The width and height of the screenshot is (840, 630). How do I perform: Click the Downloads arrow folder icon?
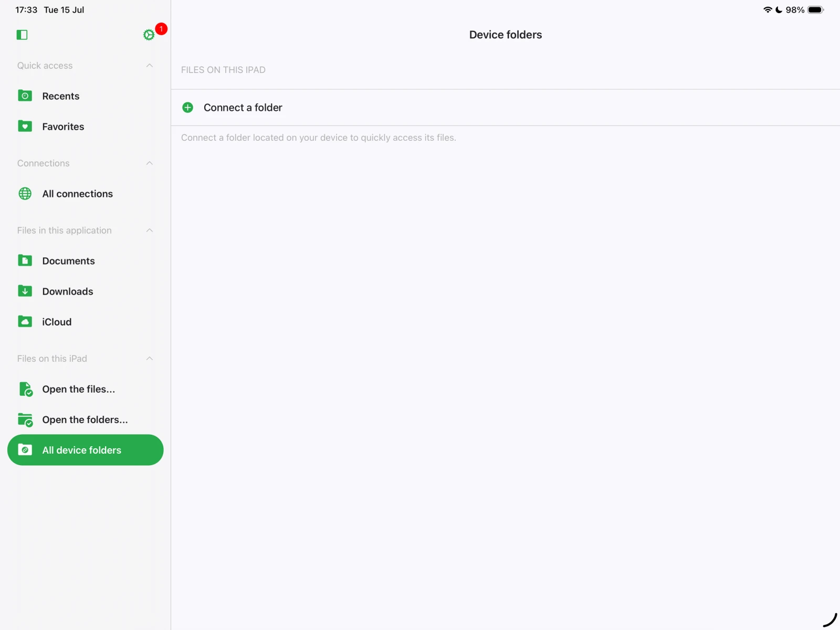coord(25,291)
